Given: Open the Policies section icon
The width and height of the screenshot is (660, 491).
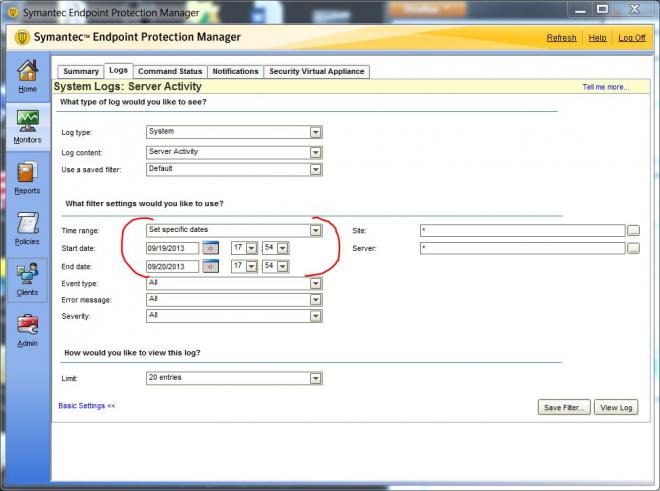Looking at the screenshot, I should [x=27, y=223].
